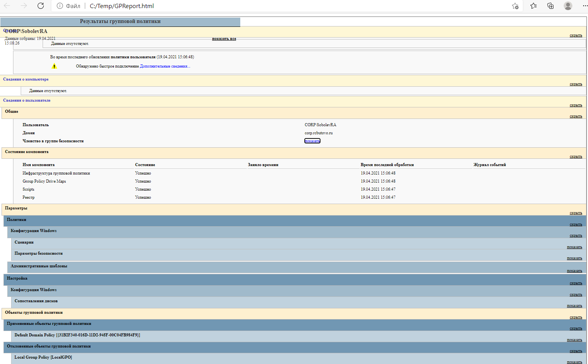Click the 'Результаты групповой политики' title
The width and height of the screenshot is (588, 364).
[x=120, y=21]
